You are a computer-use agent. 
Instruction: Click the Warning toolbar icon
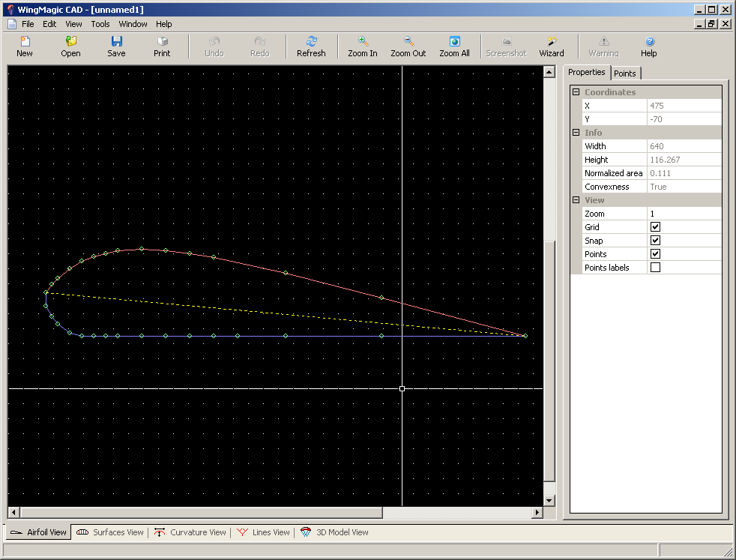coord(603,41)
